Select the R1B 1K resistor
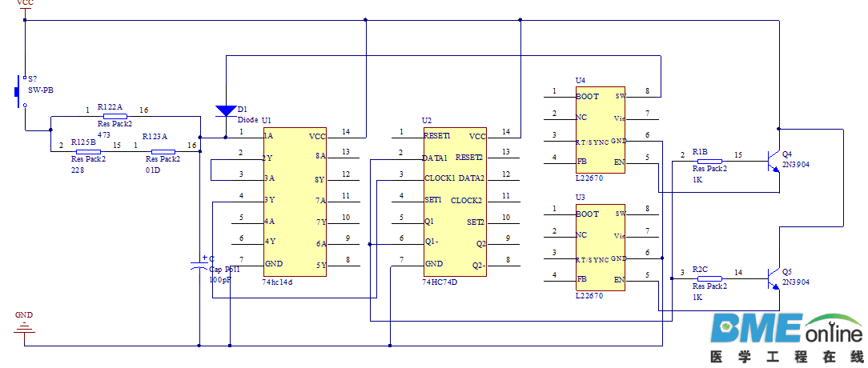This screenshot has width=868, height=368. coord(709,161)
